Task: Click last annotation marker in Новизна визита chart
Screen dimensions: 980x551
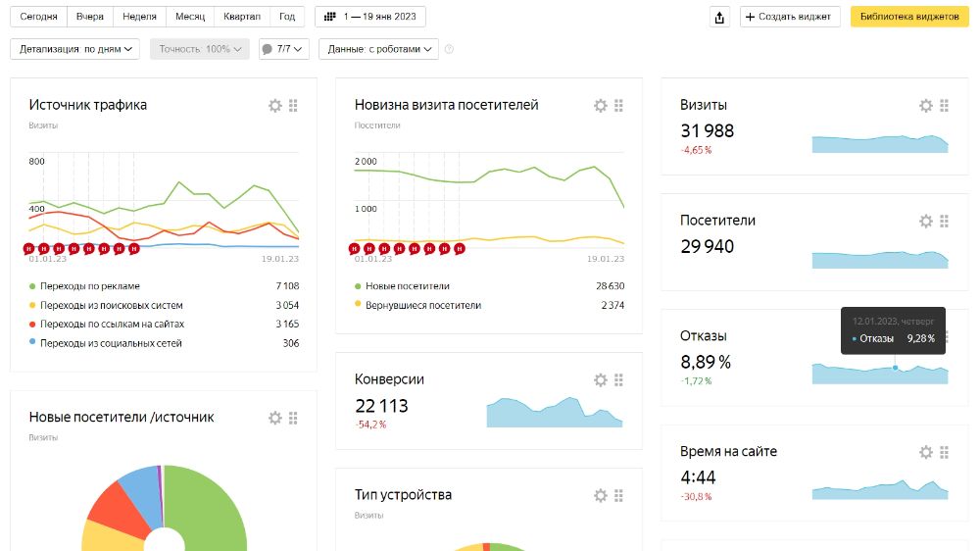Action: 460,249
